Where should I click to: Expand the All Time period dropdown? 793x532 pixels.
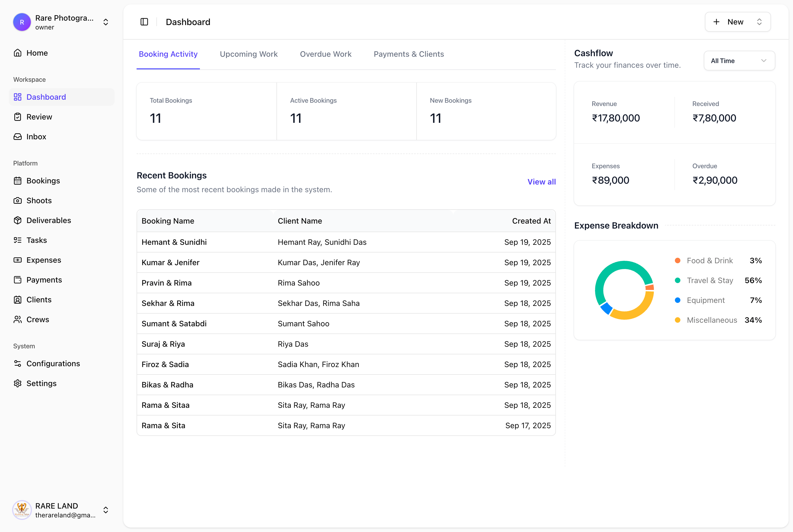pyautogui.click(x=739, y=60)
